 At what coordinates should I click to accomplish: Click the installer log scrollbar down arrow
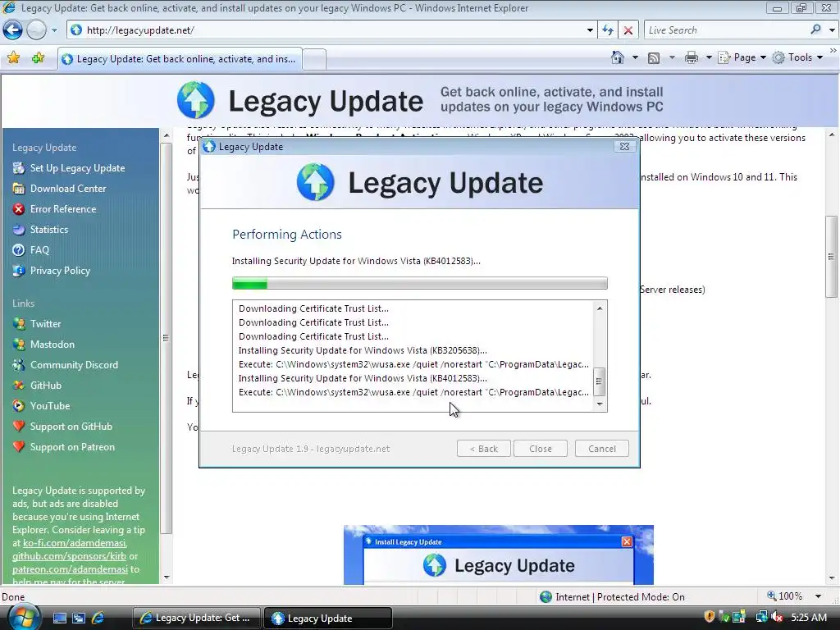pos(600,404)
